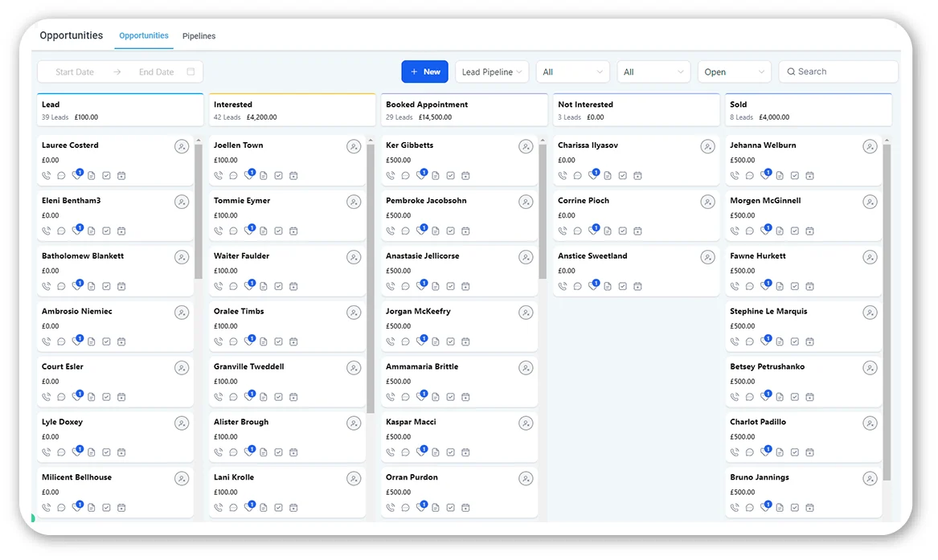938x560 pixels.
Task: Open chat icon on Pembroke Jacobsohn card
Action: click(406, 231)
